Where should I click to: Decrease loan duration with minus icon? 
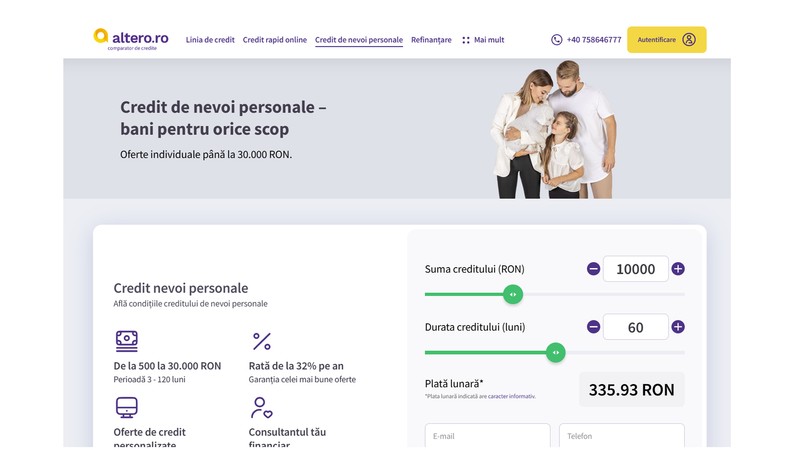[x=593, y=327]
